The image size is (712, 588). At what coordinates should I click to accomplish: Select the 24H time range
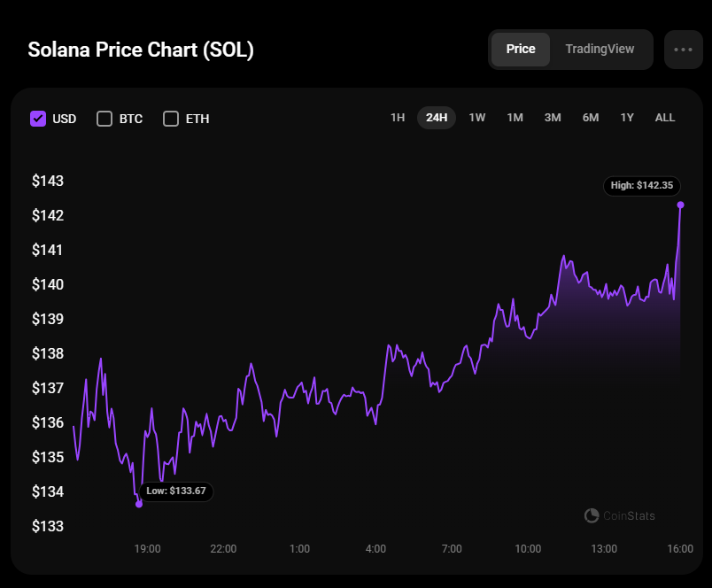click(437, 118)
